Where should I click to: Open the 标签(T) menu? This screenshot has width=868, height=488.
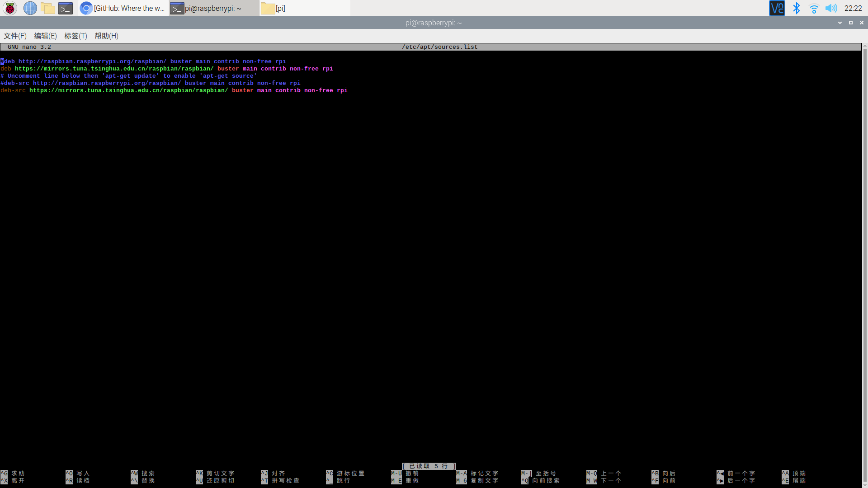coord(75,36)
